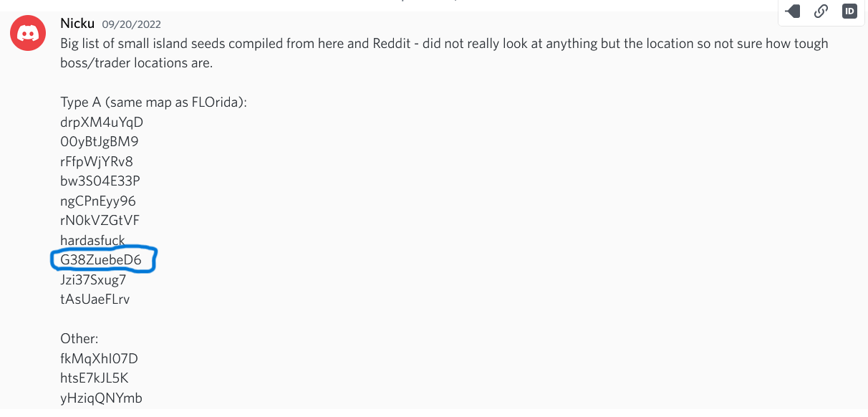
Task: Click the Copy Message ID icon
Action: coord(849,11)
